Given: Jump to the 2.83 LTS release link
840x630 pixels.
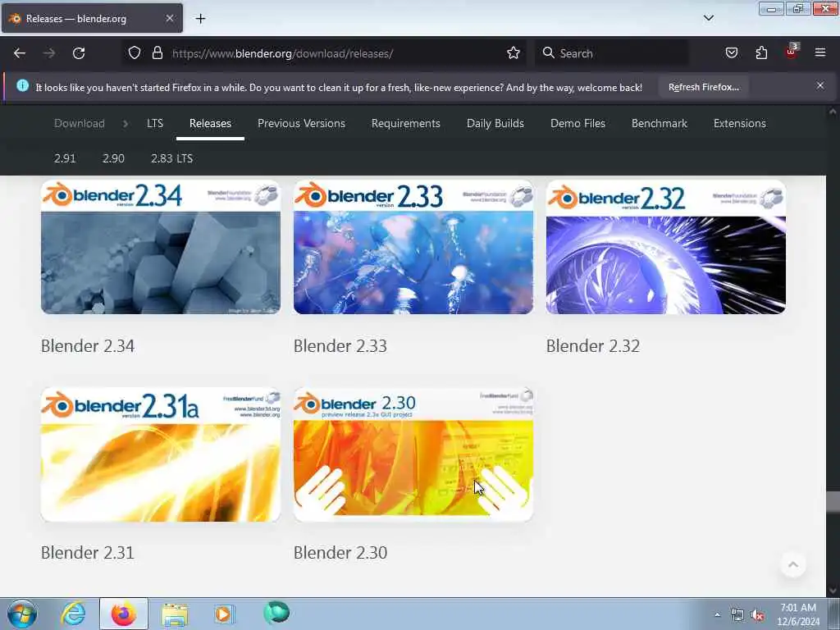Looking at the screenshot, I should (171, 158).
